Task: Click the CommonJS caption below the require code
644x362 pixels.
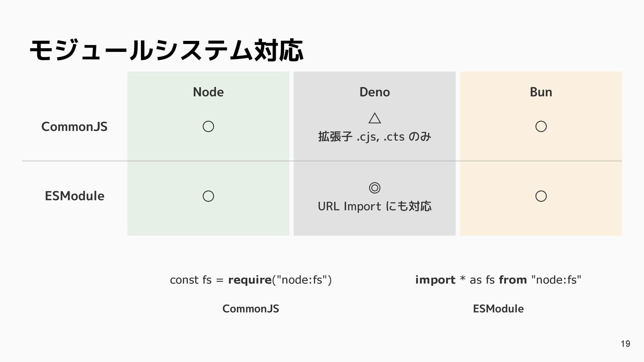Action: pyautogui.click(x=251, y=308)
